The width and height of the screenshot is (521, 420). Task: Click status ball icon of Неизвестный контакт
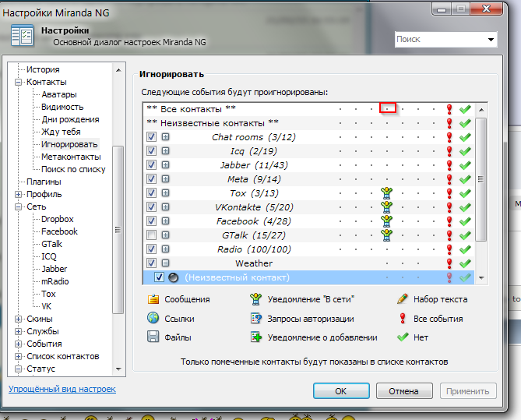tap(173, 277)
